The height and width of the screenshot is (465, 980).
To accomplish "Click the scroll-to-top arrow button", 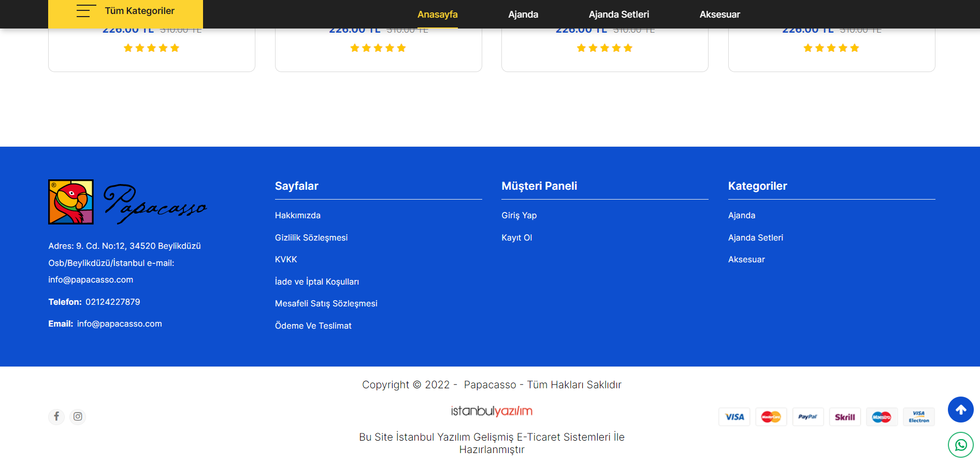I will coord(960,410).
